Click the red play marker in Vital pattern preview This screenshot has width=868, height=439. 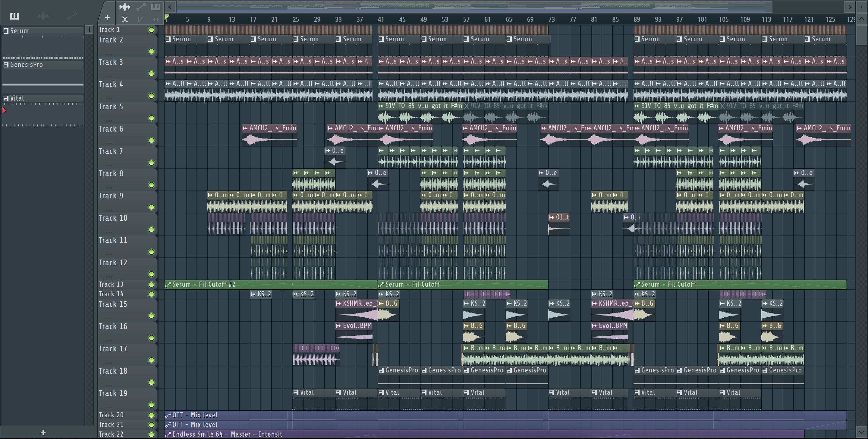coord(4,110)
